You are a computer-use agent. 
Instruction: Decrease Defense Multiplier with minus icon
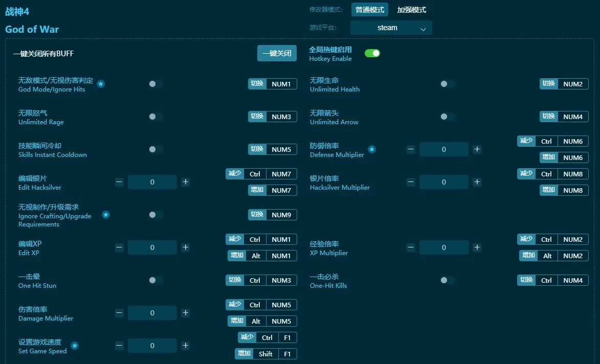tap(411, 149)
